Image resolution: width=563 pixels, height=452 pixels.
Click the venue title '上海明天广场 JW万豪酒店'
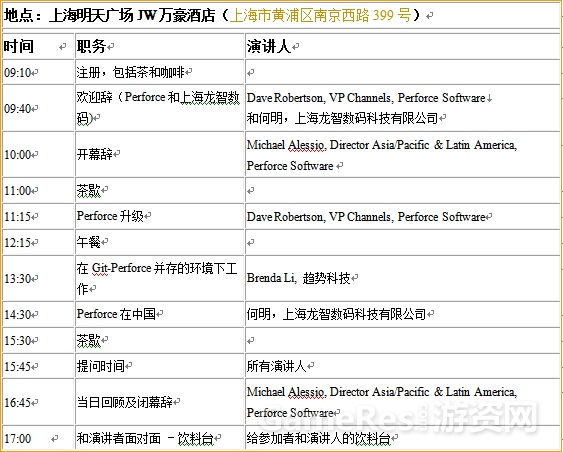click(132, 15)
